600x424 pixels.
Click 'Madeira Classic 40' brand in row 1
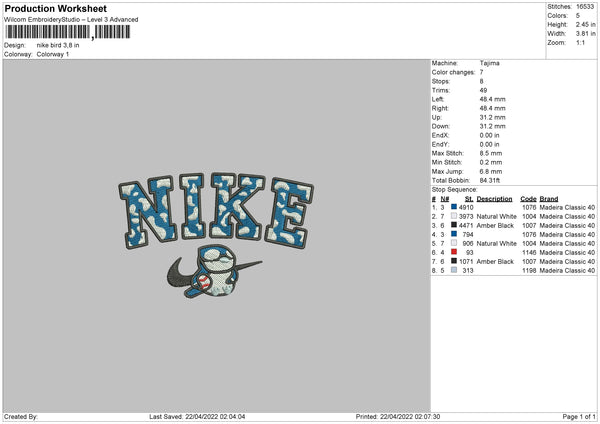coord(567,207)
